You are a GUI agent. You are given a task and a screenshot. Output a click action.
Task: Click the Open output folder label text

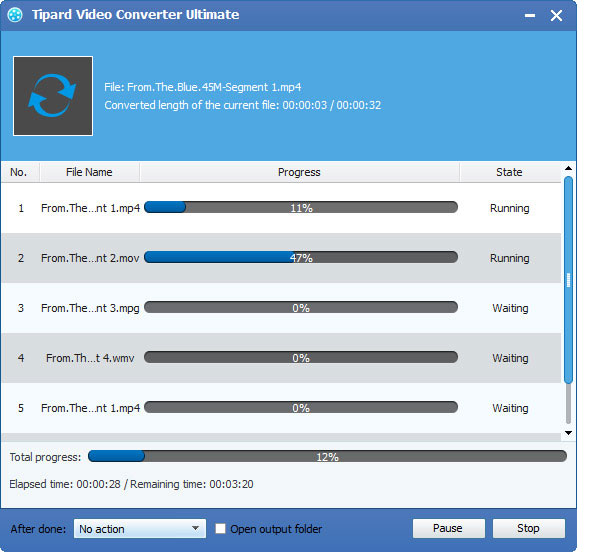(x=276, y=529)
